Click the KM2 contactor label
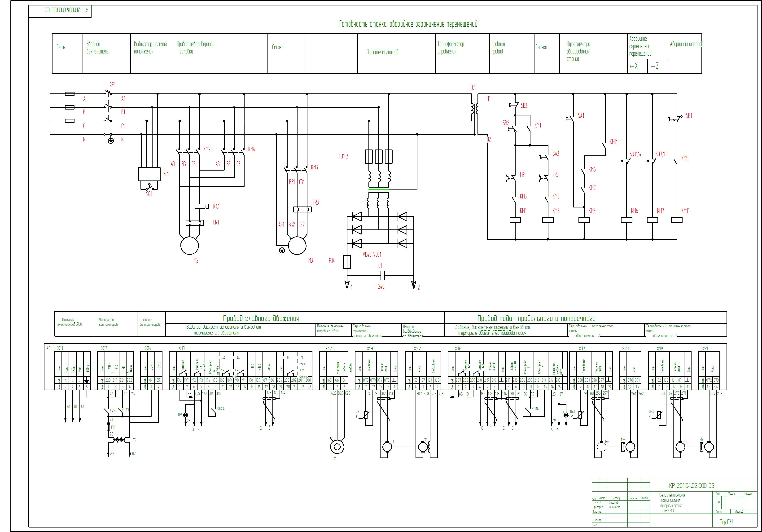The height and width of the screenshot is (532, 762). (x=207, y=149)
